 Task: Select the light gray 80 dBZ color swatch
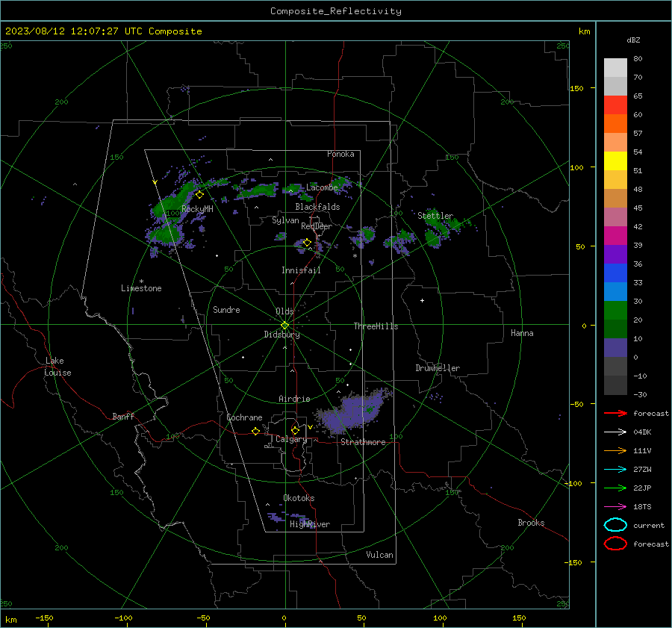coord(615,67)
